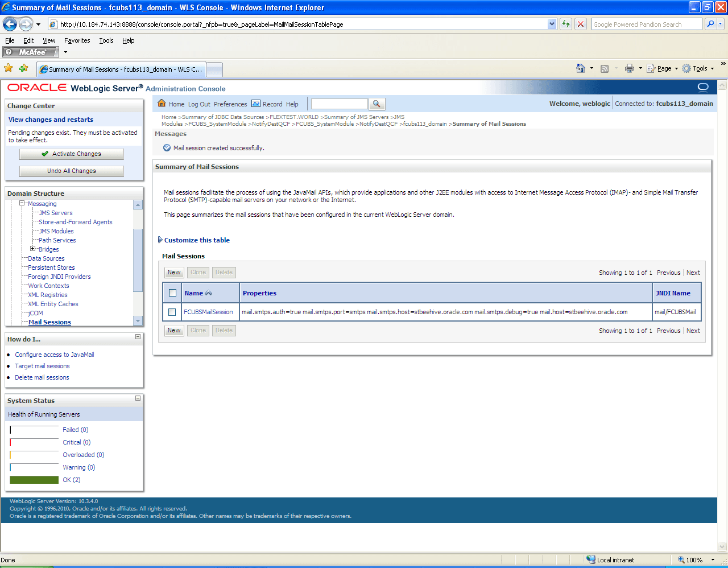The image size is (728, 568).
Task: Click the OK (2) server health link
Action: 72,480
